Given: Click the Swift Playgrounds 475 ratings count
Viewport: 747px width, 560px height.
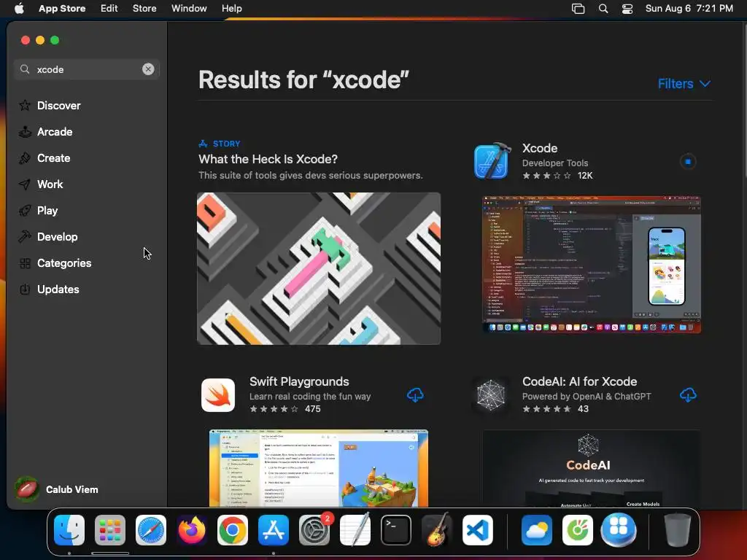Looking at the screenshot, I should coord(312,409).
